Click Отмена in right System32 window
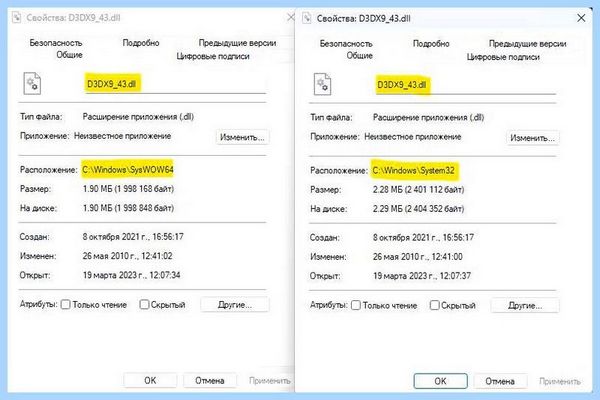The width and height of the screenshot is (600, 400). pos(500,381)
